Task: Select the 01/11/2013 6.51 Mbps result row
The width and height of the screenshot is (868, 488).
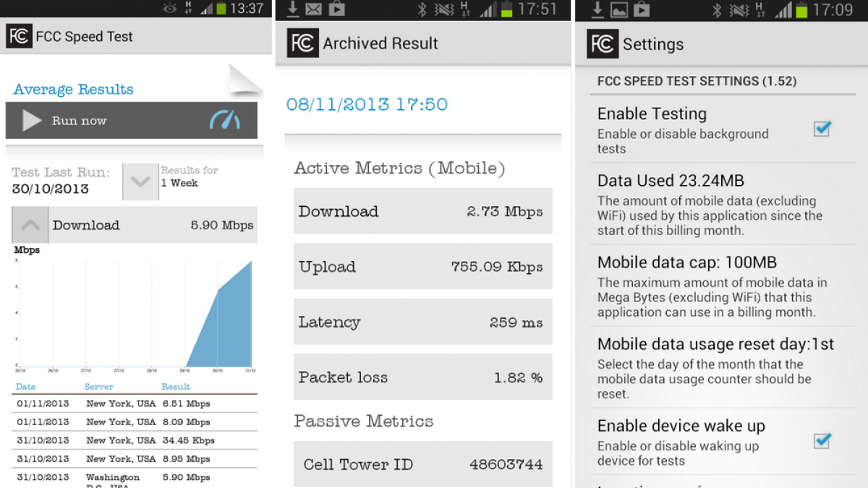Action: [135, 403]
